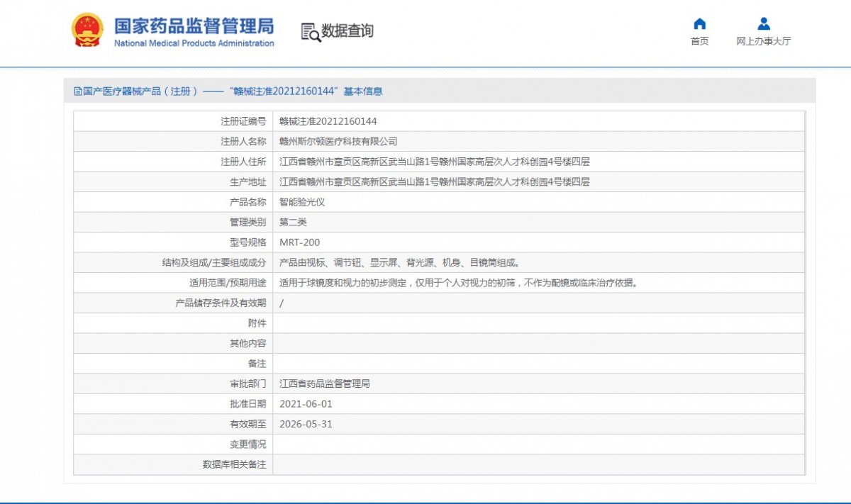Open the 网上办事大厅 link text

[x=764, y=41]
